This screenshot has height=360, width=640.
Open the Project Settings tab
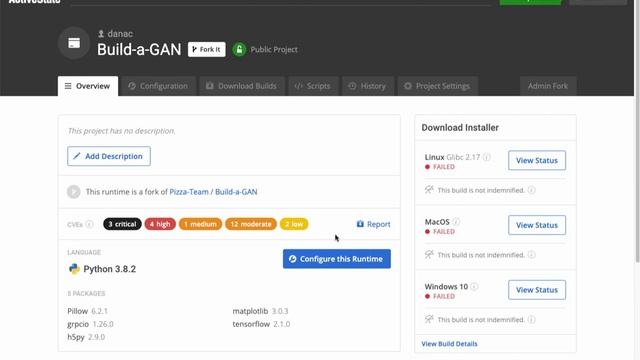pyautogui.click(x=437, y=86)
